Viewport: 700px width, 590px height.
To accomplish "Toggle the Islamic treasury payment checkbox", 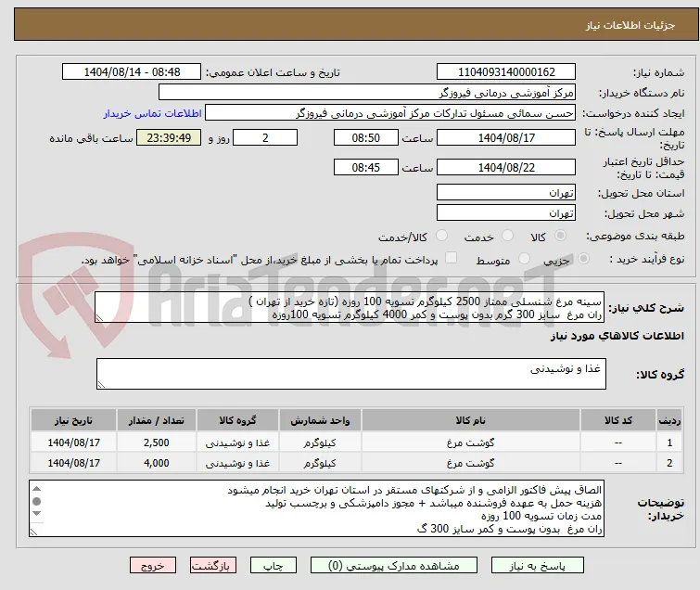I will coord(452,258).
